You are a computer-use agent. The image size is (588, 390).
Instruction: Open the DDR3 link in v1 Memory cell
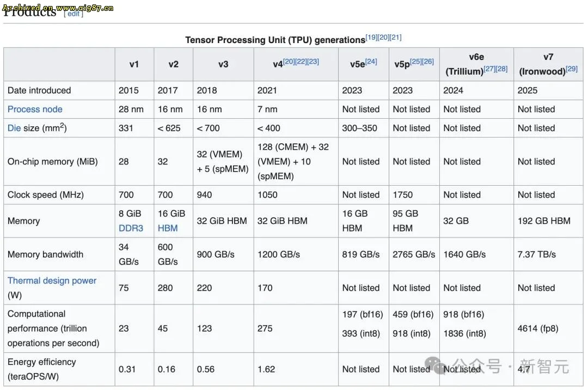[130, 228]
